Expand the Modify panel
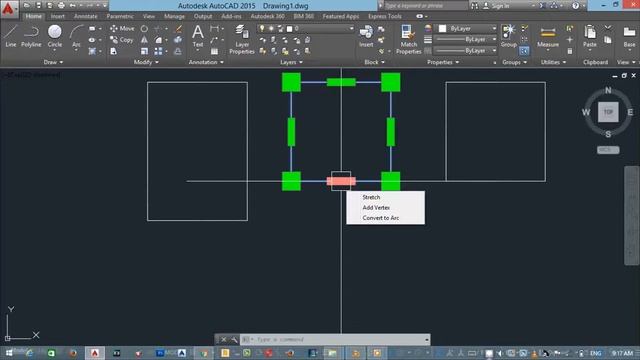Image resolution: width=640 pixels, height=360 pixels. pyautogui.click(x=146, y=62)
